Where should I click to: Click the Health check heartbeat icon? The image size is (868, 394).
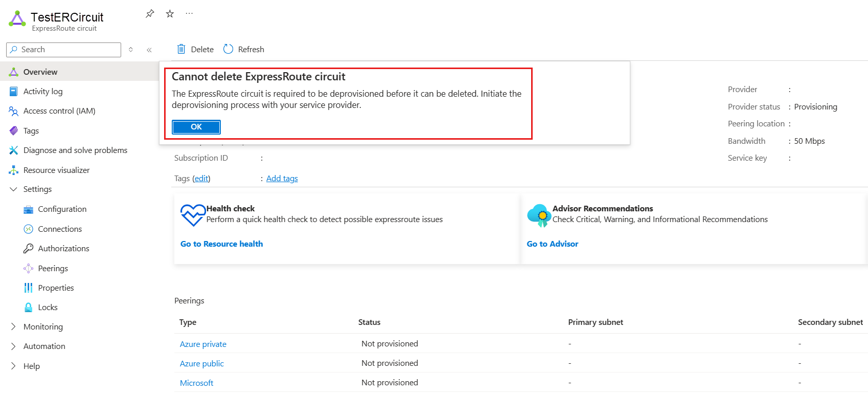coord(192,215)
